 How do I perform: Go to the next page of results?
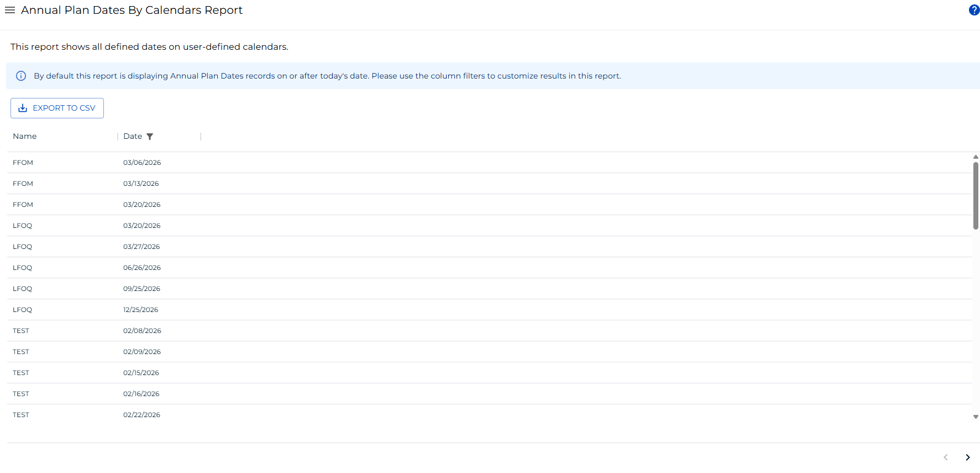pos(967,457)
